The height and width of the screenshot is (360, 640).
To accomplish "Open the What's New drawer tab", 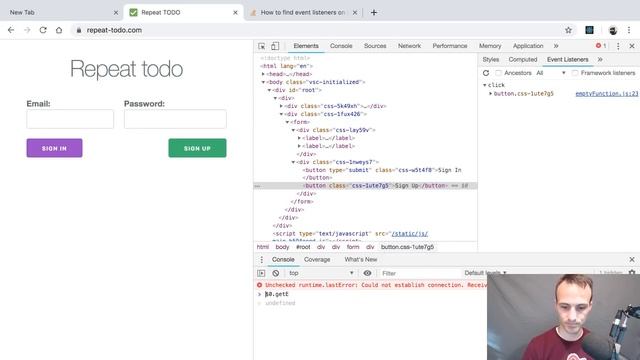I will pos(361,260).
